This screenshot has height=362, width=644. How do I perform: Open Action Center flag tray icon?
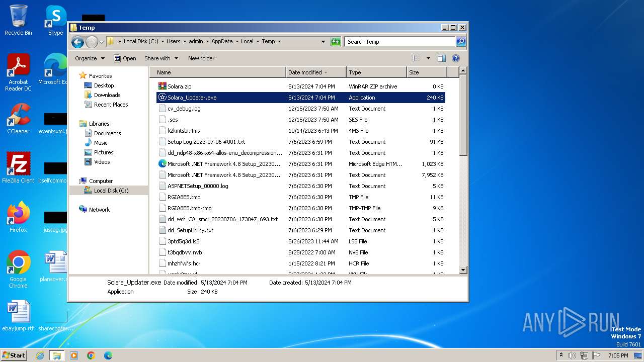(596, 355)
